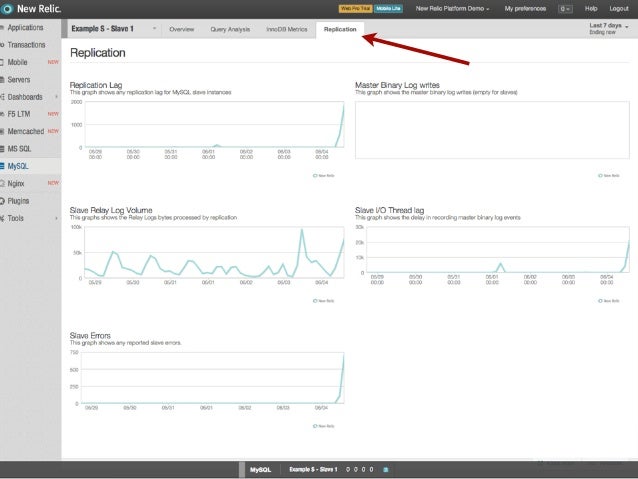Open the 0 counter dropdown in the header
Viewport: 638px width, 479px height.
pos(565,9)
